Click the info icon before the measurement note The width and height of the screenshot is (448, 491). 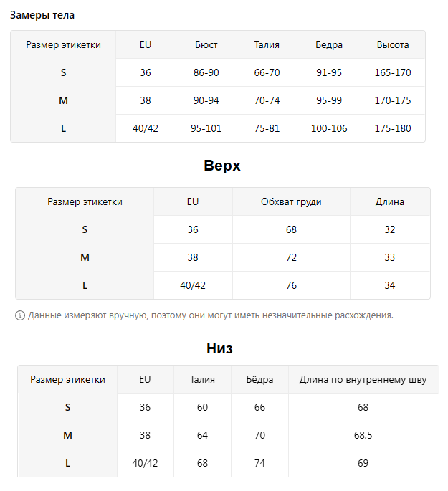point(20,315)
